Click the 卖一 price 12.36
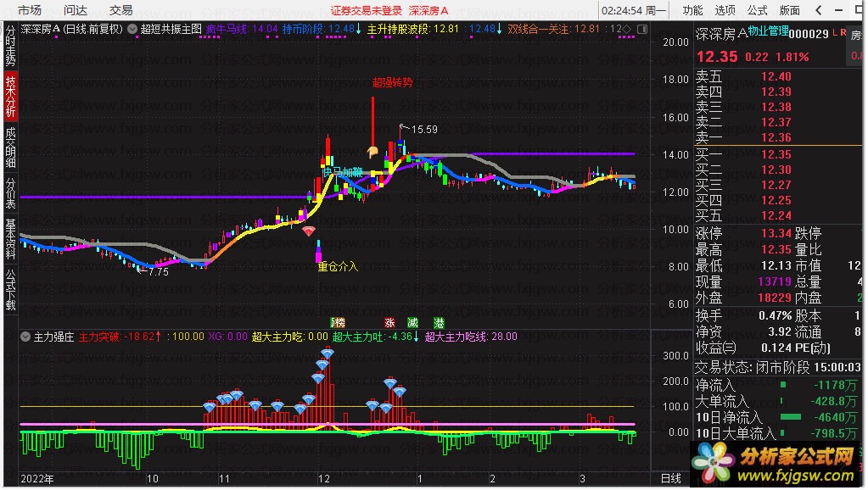This screenshot has height=490, width=868. (776, 137)
